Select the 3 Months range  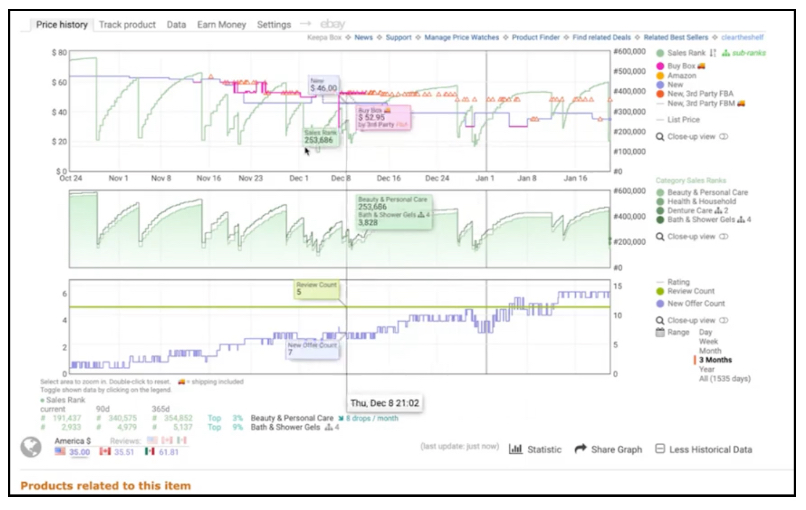tap(715, 360)
